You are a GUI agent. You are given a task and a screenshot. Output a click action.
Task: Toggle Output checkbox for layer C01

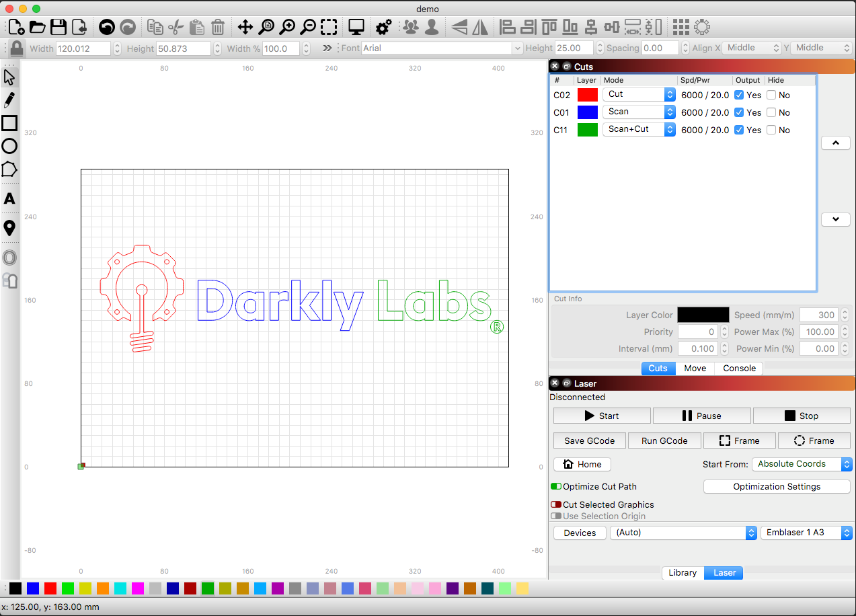click(x=740, y=112)
